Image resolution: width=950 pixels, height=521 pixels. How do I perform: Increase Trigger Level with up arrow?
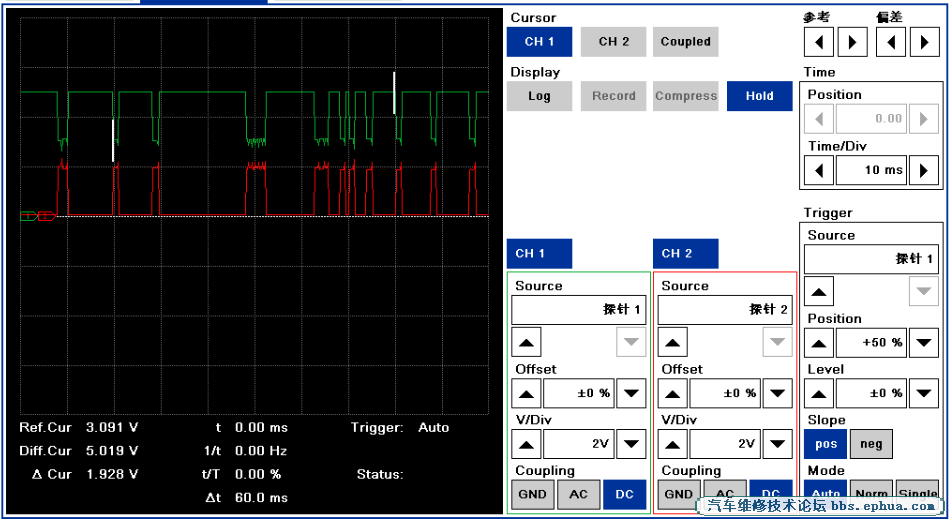pyautogui.click(x=819, y=394)
